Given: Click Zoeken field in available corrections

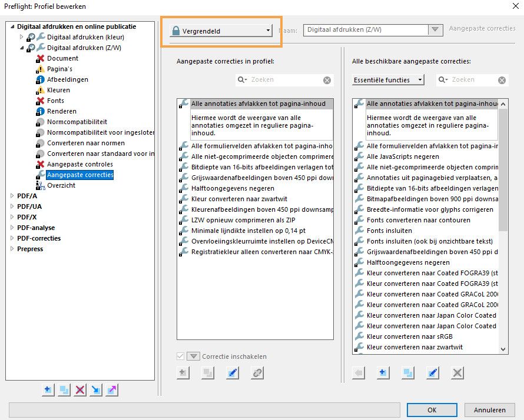Looking at the screenshot, I should pyautogui.click(x=473, y=80).
